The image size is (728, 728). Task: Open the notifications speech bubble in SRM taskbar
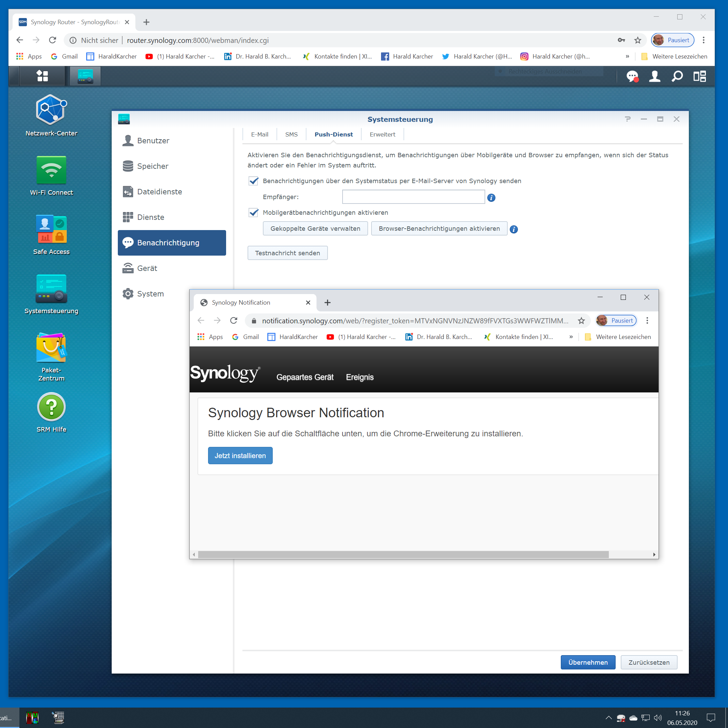point(632,77)
